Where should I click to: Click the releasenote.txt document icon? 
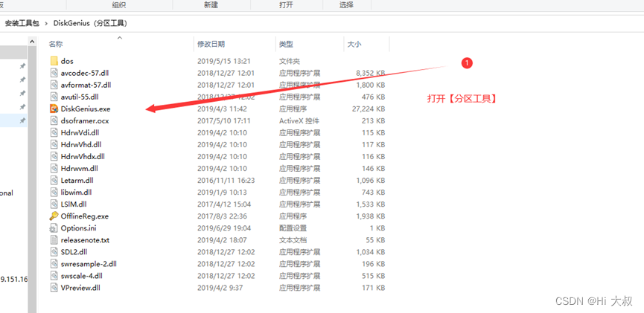click(x=54, y=239)
